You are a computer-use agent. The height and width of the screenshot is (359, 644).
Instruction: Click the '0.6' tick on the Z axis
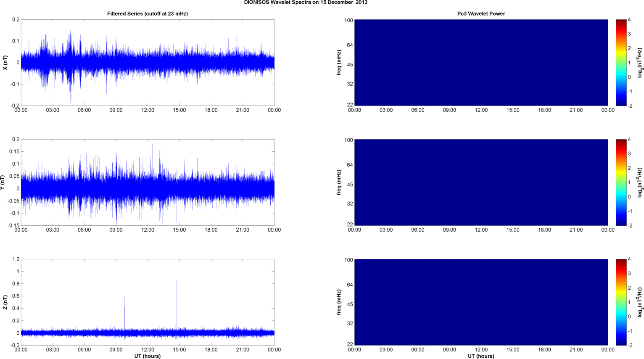(x=16, y=296)
